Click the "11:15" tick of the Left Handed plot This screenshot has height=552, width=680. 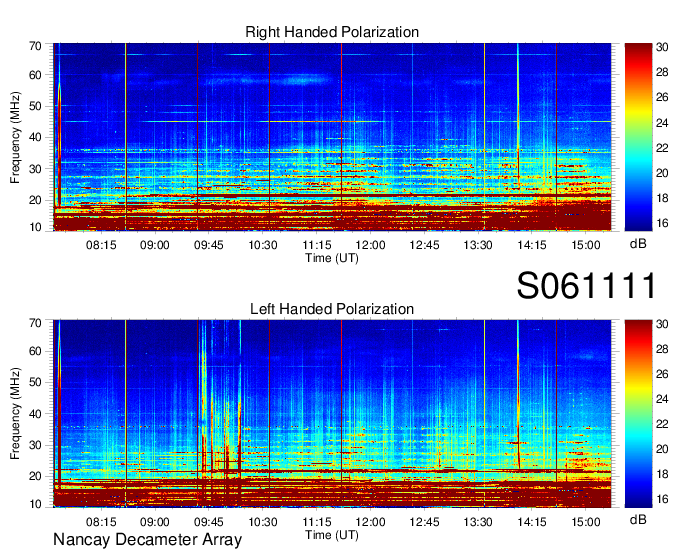(x=317, y=522)
